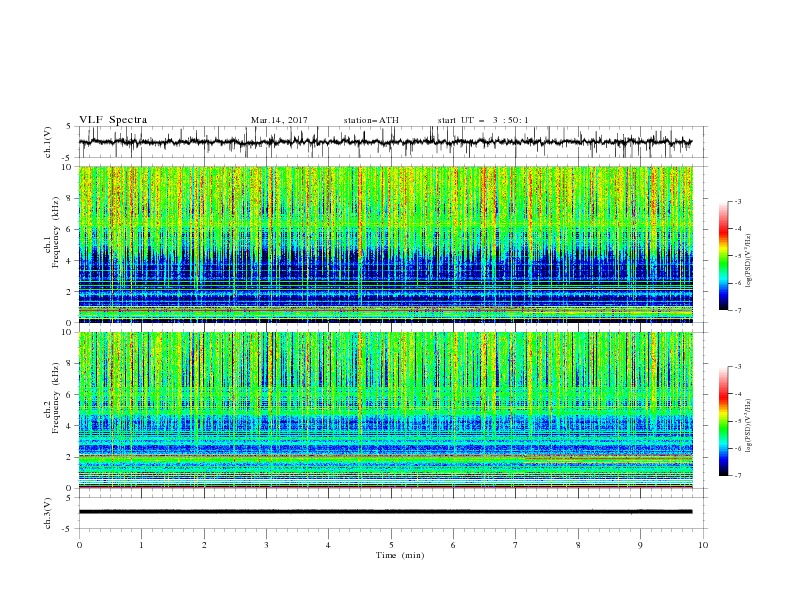Screen dimensions: 792x612
Task: Click the ch.1 spectrogram panel
Action: (x=385, y=244)
